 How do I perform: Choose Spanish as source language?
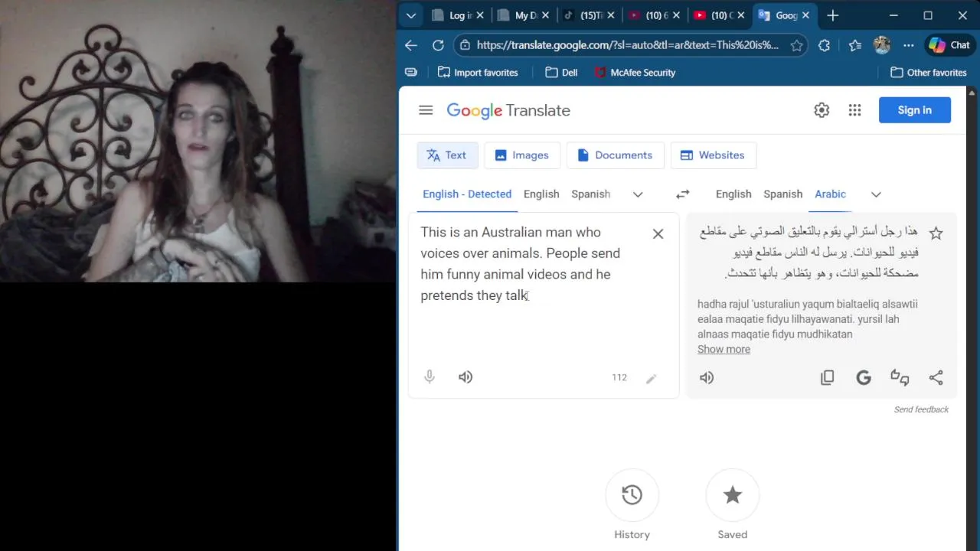(591, 194)
